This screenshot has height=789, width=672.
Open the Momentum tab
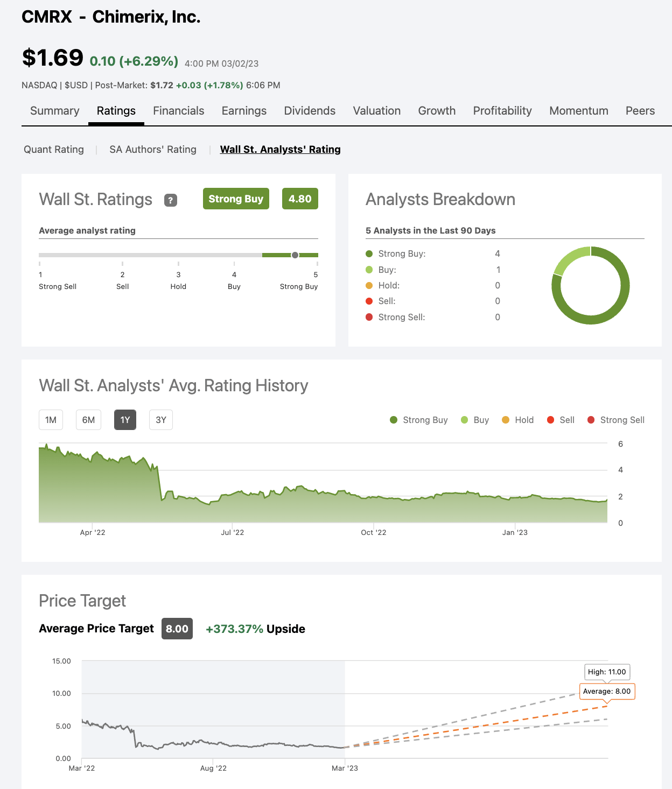tap(578, 111)
